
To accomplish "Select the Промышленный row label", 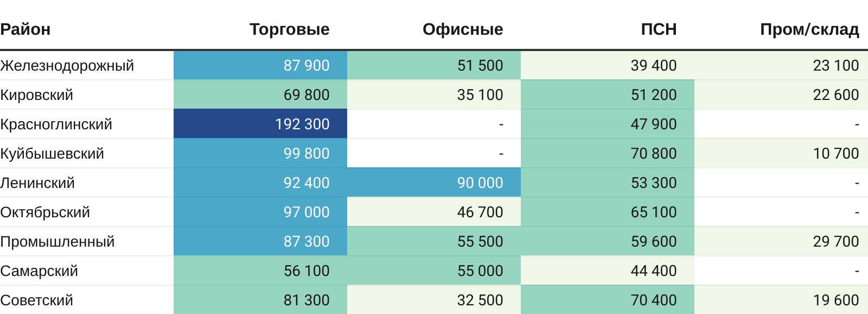I will pyautogui.click(x=58, y=241).
